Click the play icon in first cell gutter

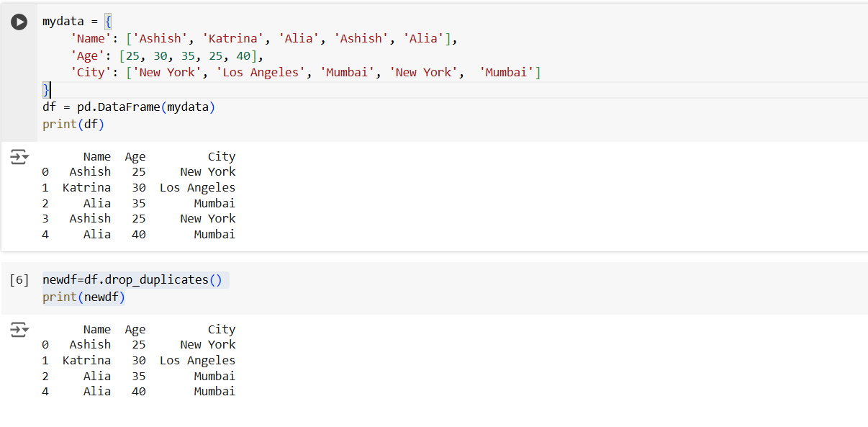19,22
